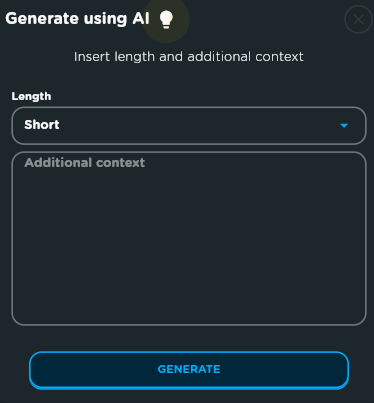Click the empty middle of the context box
This screenshot has width=374, height=403.
click(189, 238)
